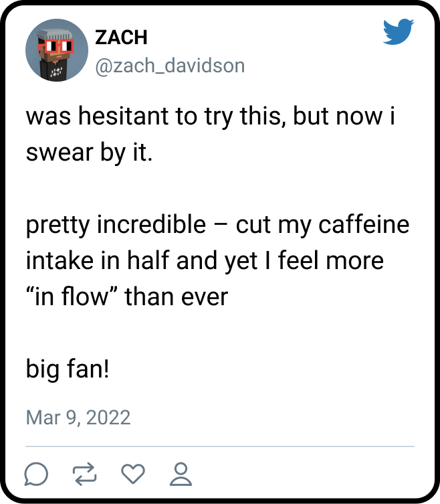Reply using the speech bubble icon
The height and width of the screenshot is (504, 440).
pos(36,475)
